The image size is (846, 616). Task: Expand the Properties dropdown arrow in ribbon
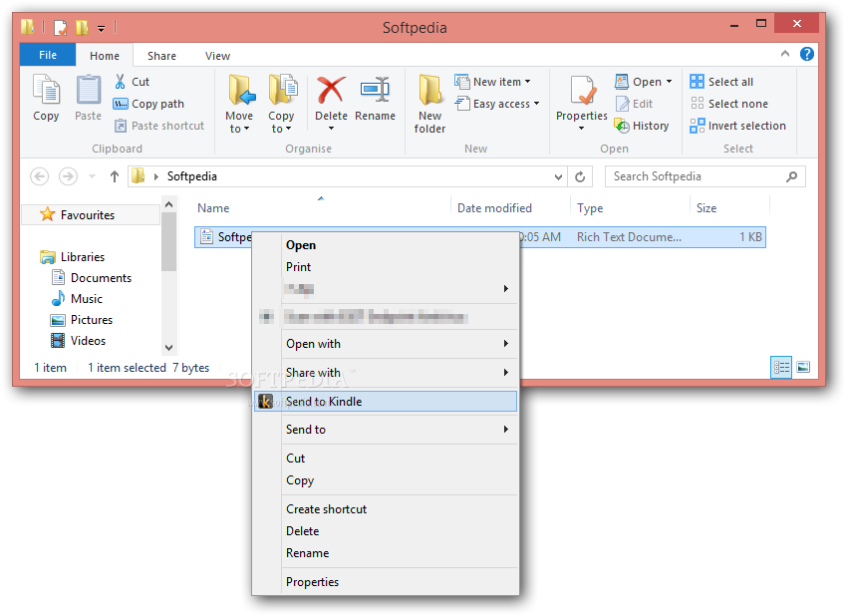tap(582, 129)
